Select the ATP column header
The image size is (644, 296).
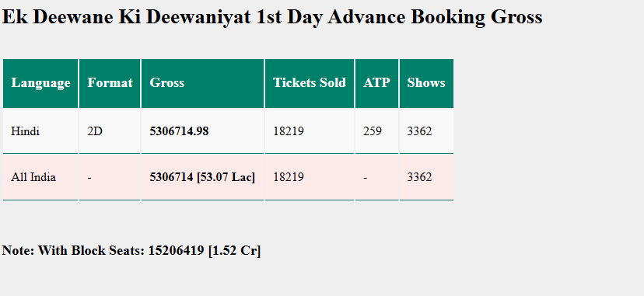pos(376,83)
